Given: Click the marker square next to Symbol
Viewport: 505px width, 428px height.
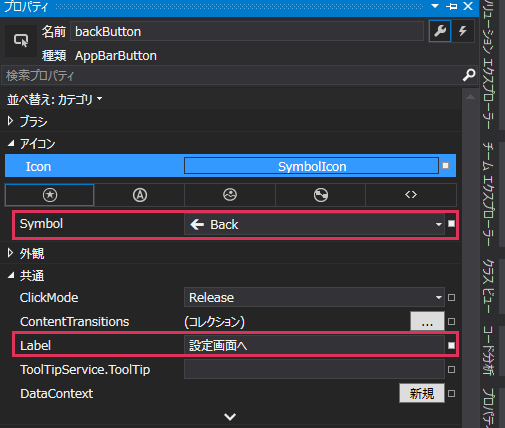Looking at the screenshot, I should click(x=451, y=224).
